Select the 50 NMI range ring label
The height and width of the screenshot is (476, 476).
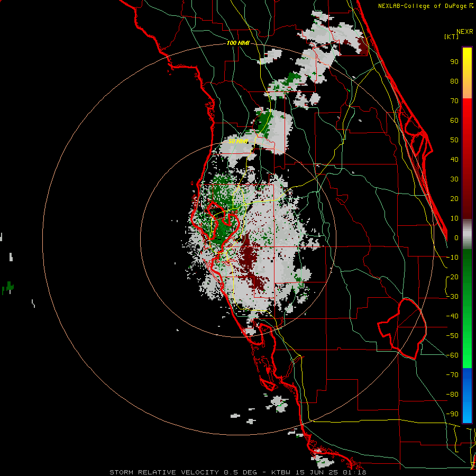click(238, 141)
